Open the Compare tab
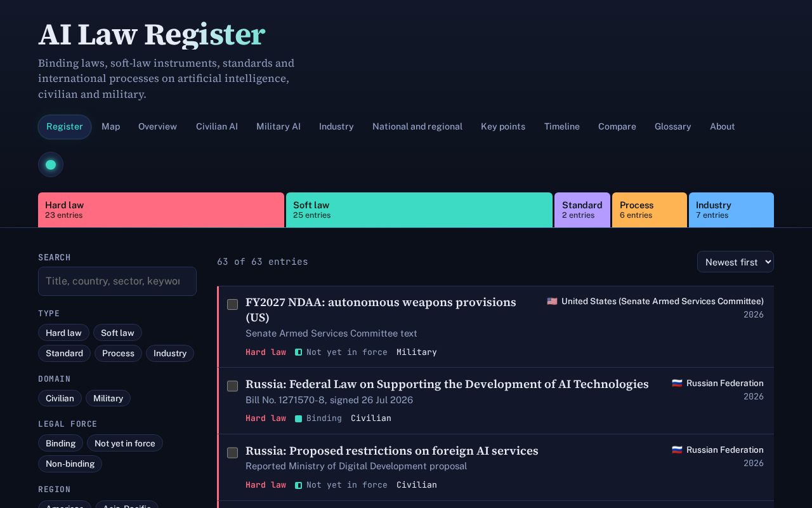 [617, 127]
